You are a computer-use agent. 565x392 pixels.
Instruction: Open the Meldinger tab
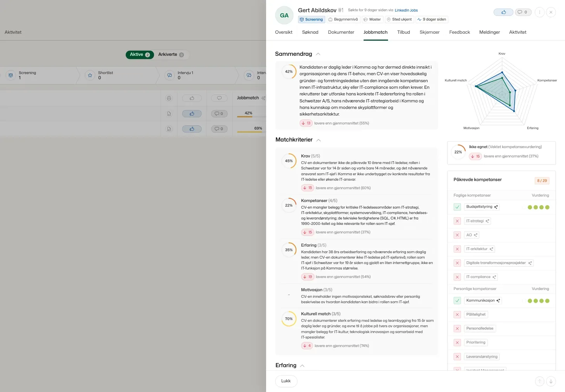point(489,32)
